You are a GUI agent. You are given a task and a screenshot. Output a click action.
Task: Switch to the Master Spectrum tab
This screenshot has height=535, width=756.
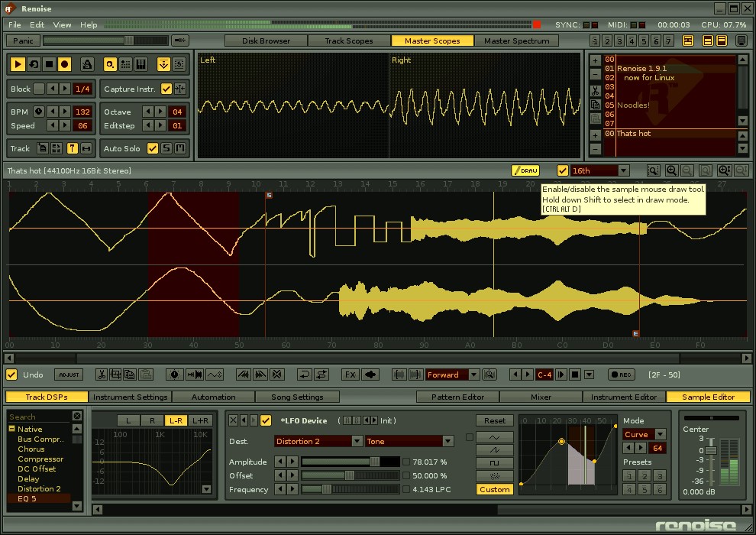pos(516,41)
